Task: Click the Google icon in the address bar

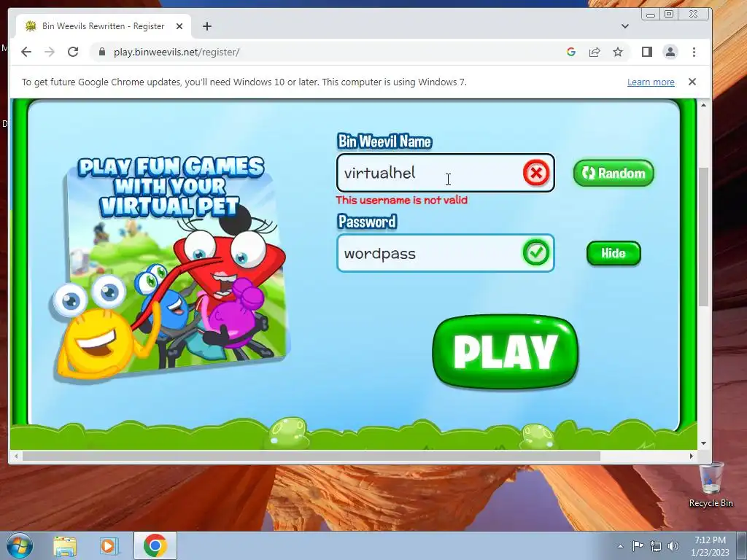Action: pyautogui.click(x=570, y=52)
